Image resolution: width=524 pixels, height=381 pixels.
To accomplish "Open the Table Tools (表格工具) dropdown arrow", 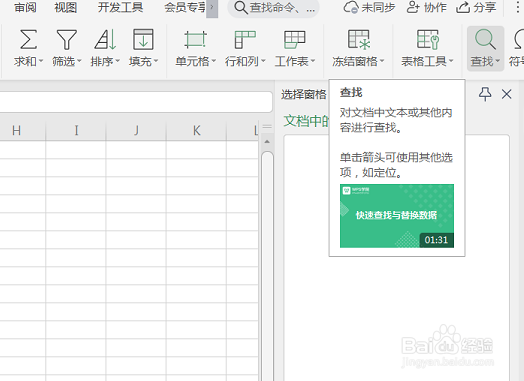I will (x=451, y=61).
